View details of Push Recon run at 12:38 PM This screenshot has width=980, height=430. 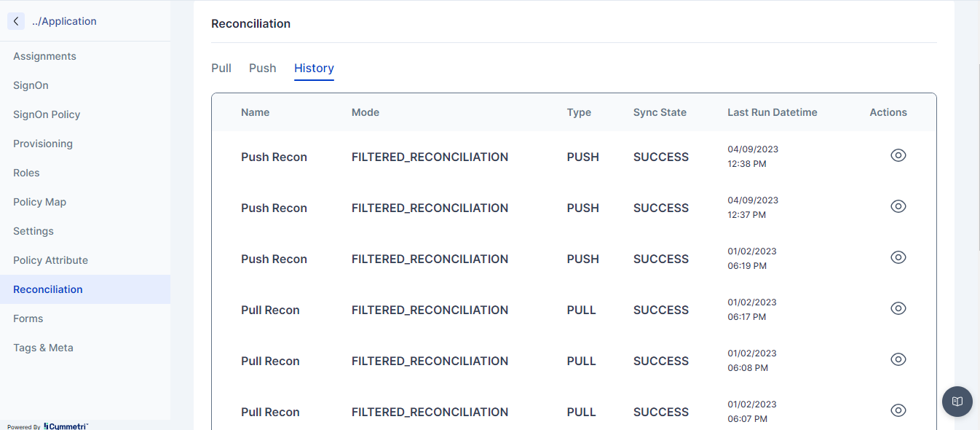(x=898, y=155)
